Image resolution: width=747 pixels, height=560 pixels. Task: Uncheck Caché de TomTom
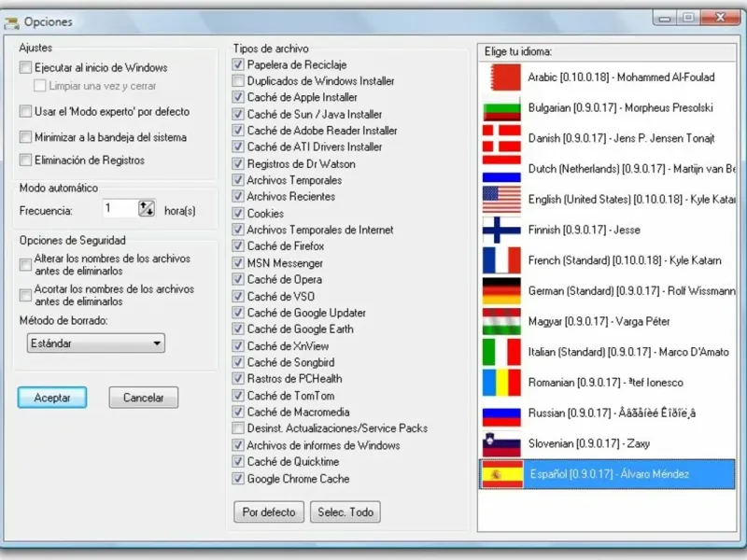pyautogui.click(x=238, y=395)
